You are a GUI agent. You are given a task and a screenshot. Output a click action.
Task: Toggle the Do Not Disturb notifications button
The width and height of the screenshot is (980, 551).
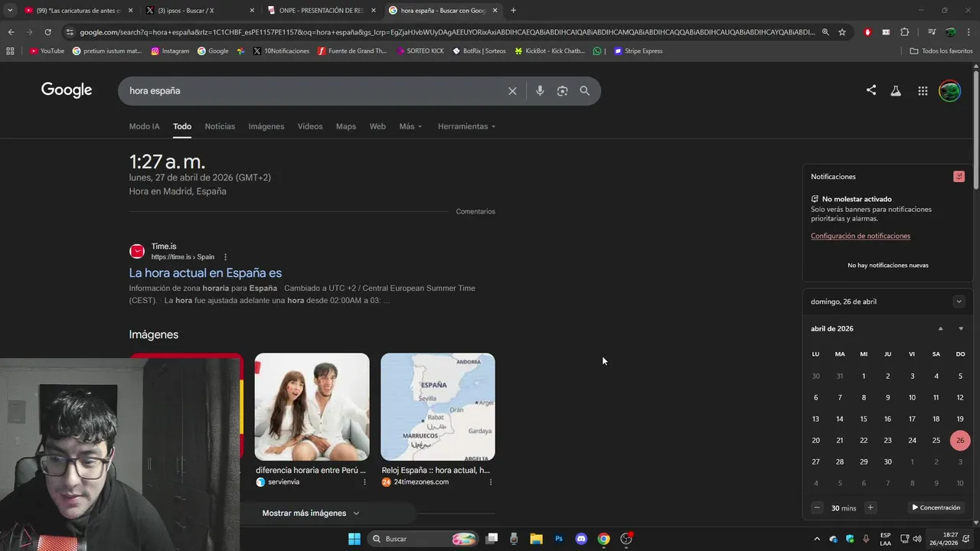pos(959,177)
